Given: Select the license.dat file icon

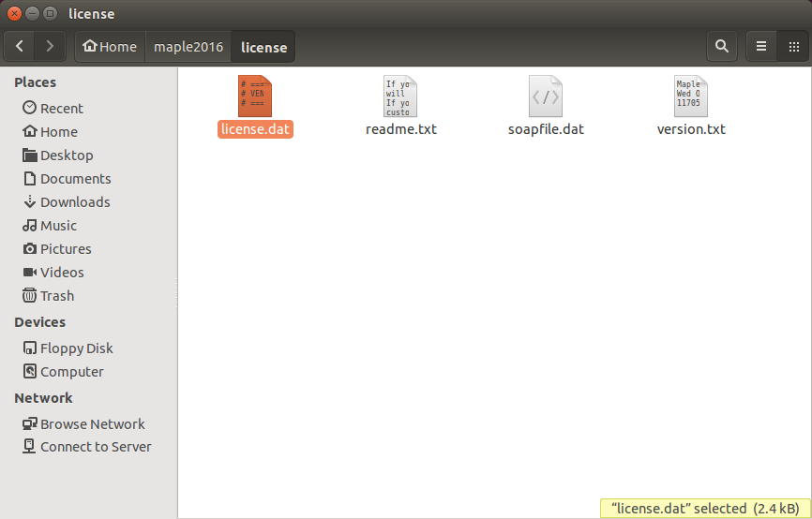Looking at the screenshot, I should [x=255, y=96].
